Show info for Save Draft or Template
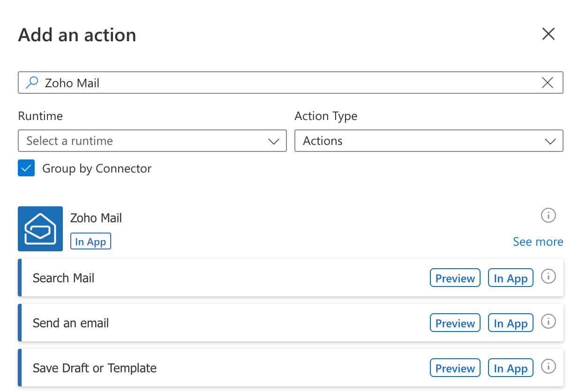Viewport: 586px width, 392px height. click(x=548, y=367)
